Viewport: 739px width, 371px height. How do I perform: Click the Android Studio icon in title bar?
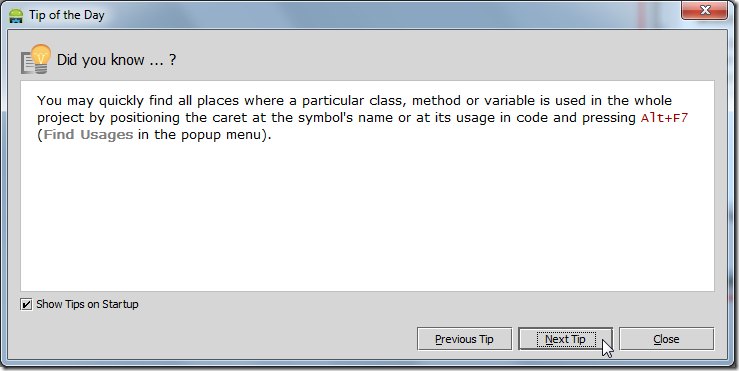coord(16,15)
